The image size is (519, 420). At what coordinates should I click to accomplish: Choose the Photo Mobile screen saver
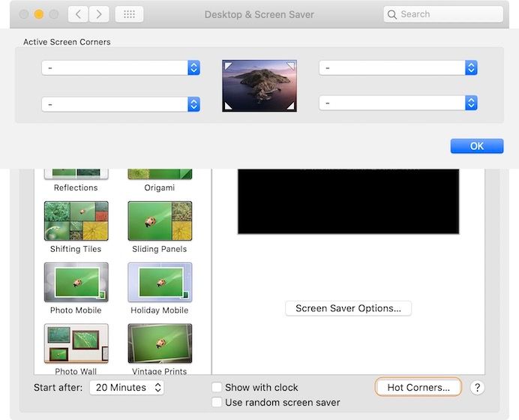tap(76, 282)
